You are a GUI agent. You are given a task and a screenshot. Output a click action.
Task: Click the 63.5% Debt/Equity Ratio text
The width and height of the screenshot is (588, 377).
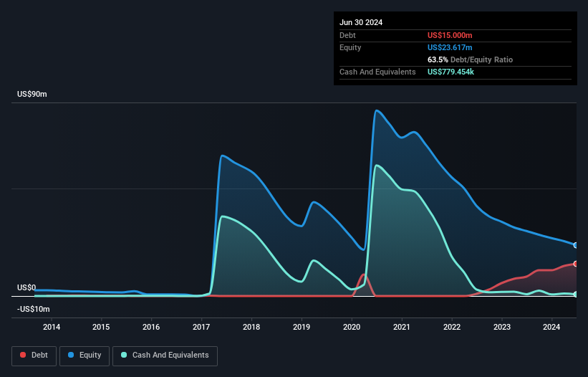coord(470,59)
